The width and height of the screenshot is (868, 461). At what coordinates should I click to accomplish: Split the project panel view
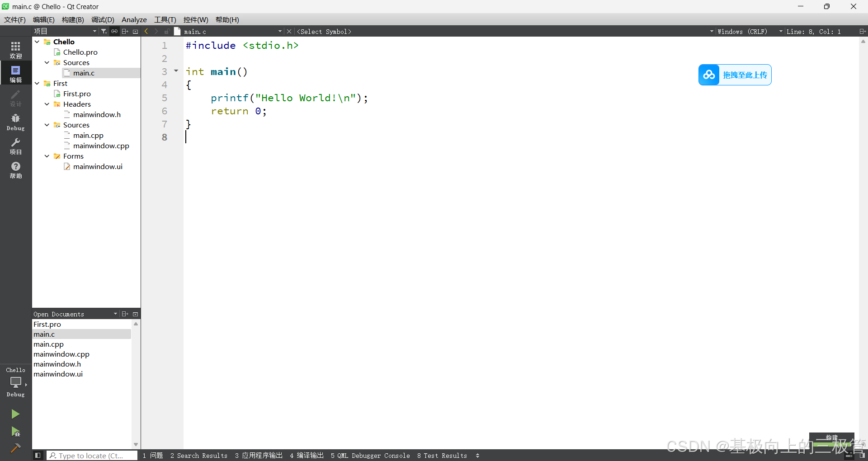click(125, 31)
